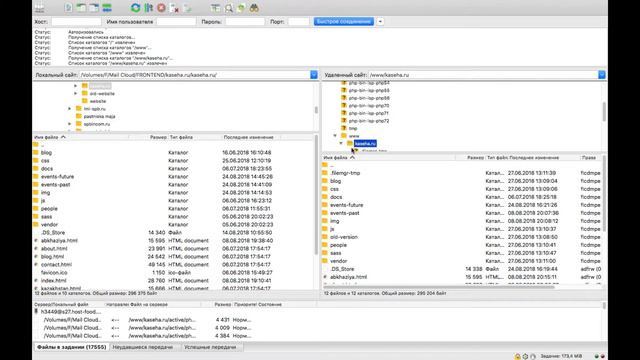The width and height of the screenshot is (640, 360).
Task: Select tmp folder in remote tree
Action: click(x=353, y=129)
